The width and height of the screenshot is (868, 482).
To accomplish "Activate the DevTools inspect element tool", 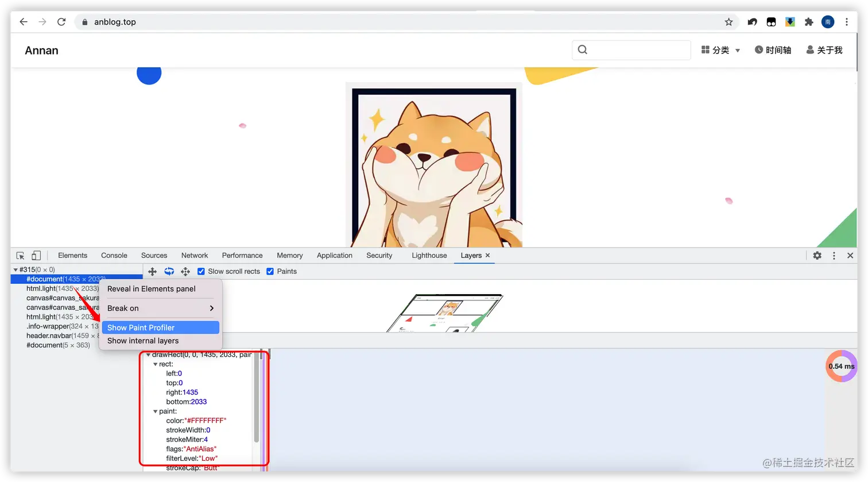I will [x=20, y=256].
